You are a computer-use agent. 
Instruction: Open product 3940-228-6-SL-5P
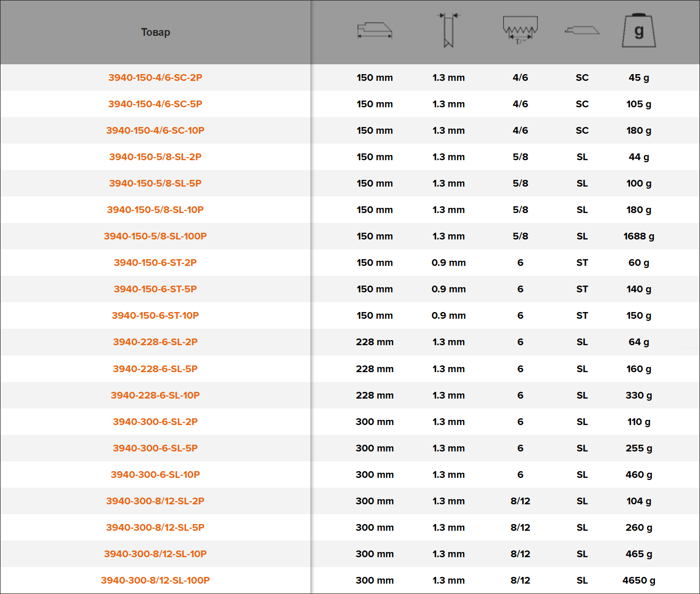(x=155, y=369)
